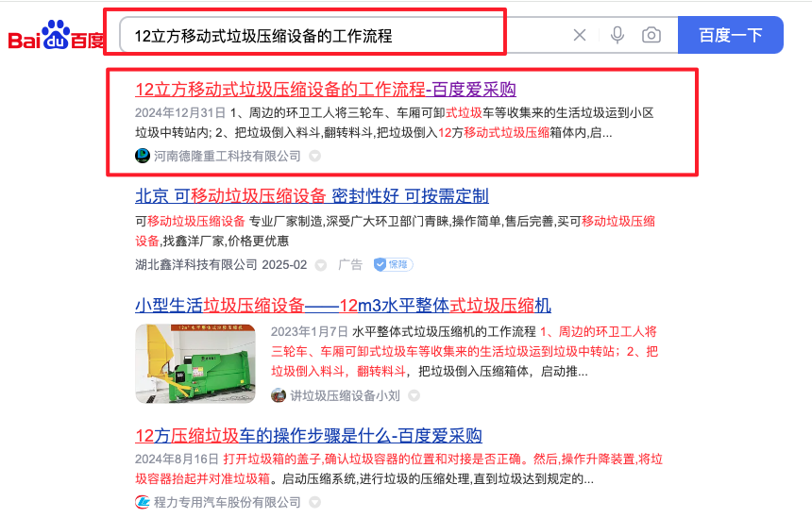Click the 百度一下 search button
812x518 pixels.
coord(730,35)
